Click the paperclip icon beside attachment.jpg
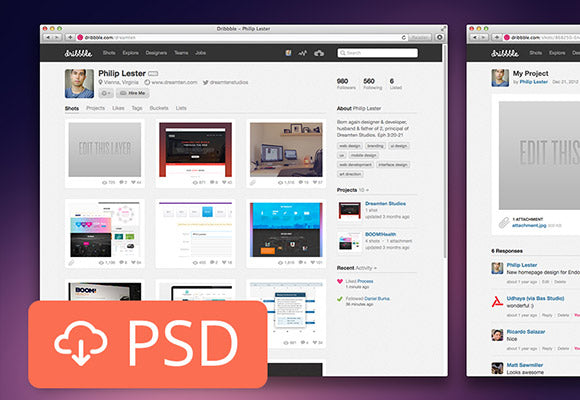This screenshot has width=580, height=400. [x=503, y=222]
